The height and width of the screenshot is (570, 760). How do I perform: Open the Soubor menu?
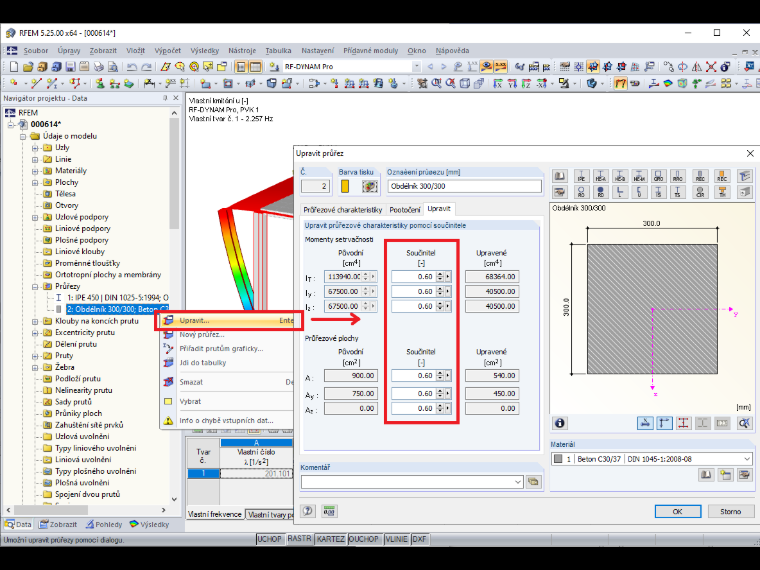[36, 50]
